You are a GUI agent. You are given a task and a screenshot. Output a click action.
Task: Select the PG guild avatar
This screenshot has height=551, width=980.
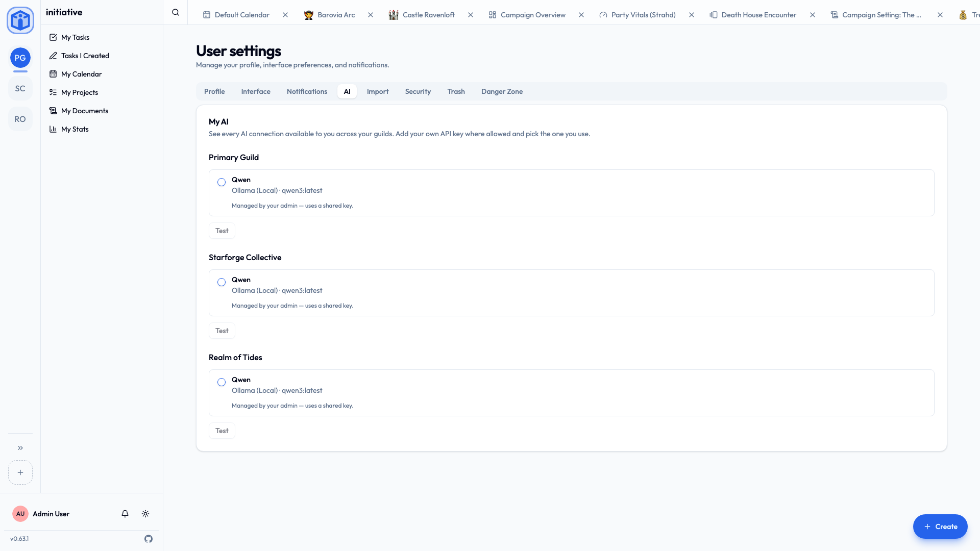(x=20, y=58)
